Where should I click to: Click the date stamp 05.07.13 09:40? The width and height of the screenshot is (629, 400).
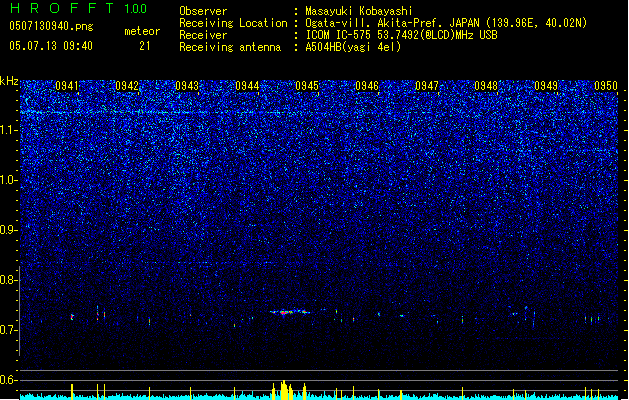click(51, 46)
